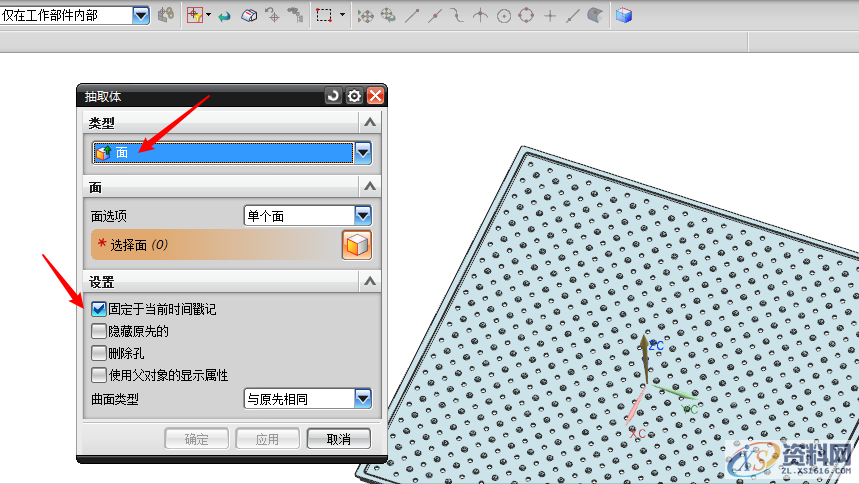The image size is (859, 484).
Task: Click the orange select-face cube icon
Action: click(x=357, y=245)
